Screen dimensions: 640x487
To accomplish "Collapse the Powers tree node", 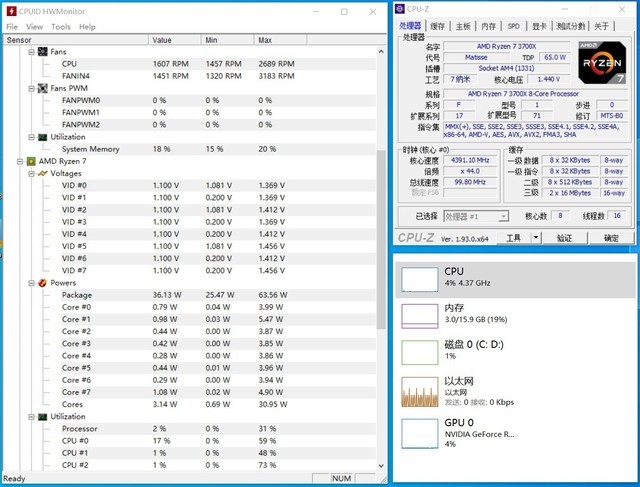I will point(31,283).
